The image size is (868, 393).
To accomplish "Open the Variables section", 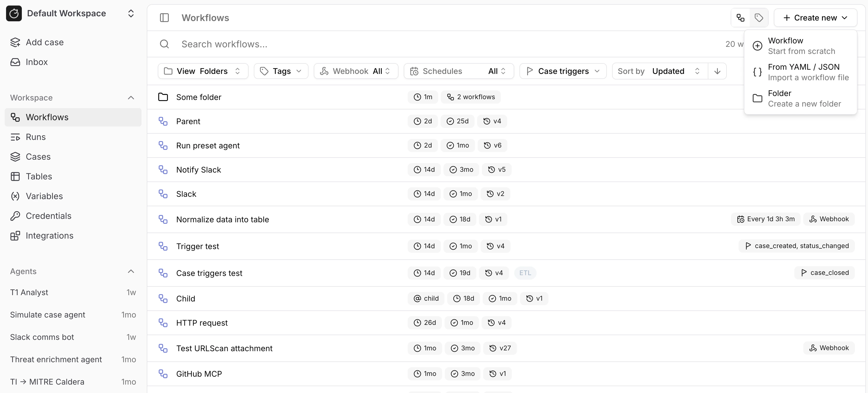I will point(44,196).
